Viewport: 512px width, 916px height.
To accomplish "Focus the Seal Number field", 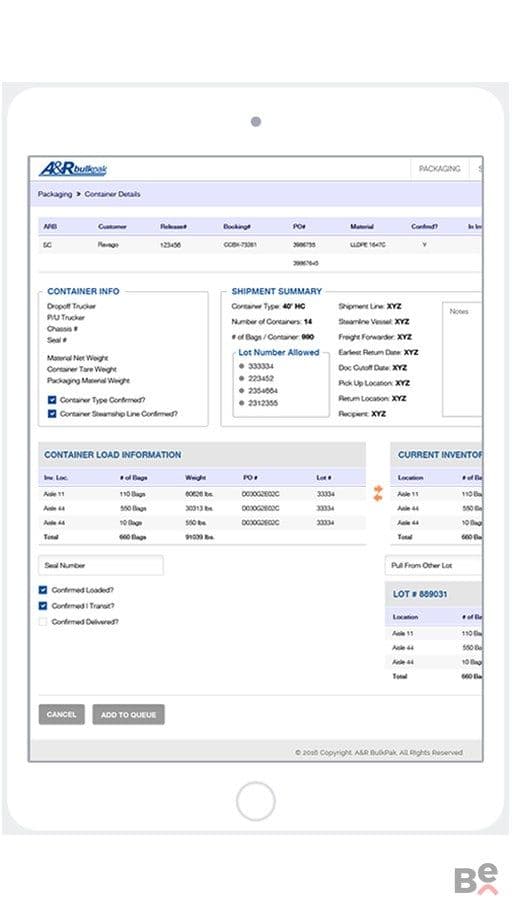I will (101, 565).
